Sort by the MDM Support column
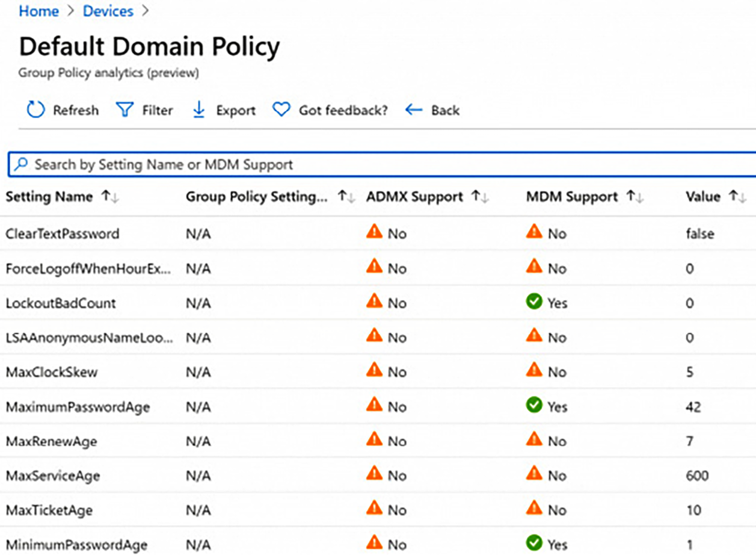Screen dimensions: 756x555 point(633,196)
